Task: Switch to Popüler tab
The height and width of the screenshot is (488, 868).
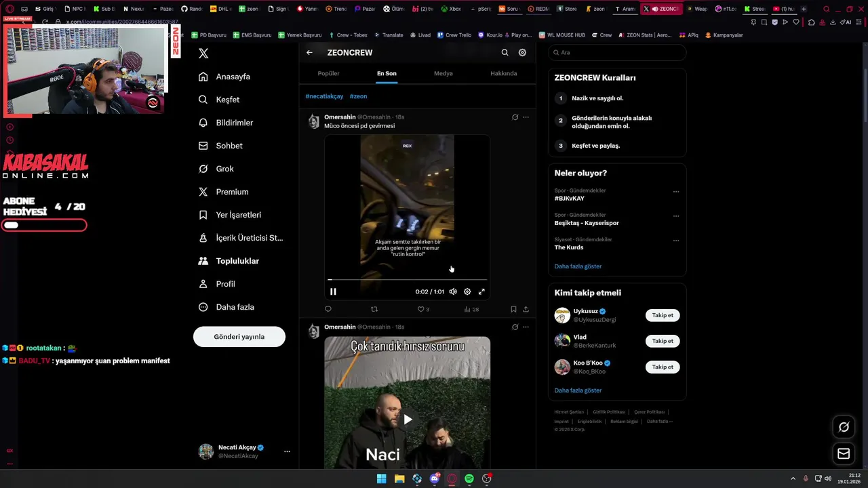Action: point(328,73)
